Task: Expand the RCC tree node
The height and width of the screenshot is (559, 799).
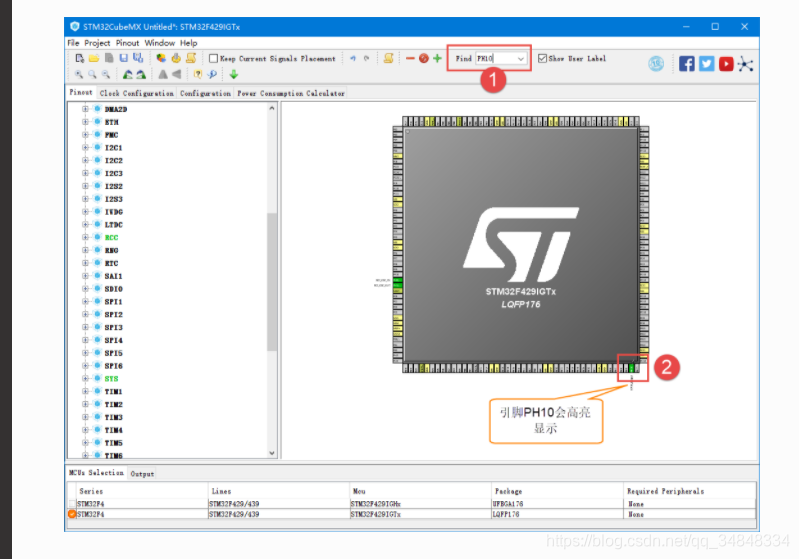Action: coord(85,237)
